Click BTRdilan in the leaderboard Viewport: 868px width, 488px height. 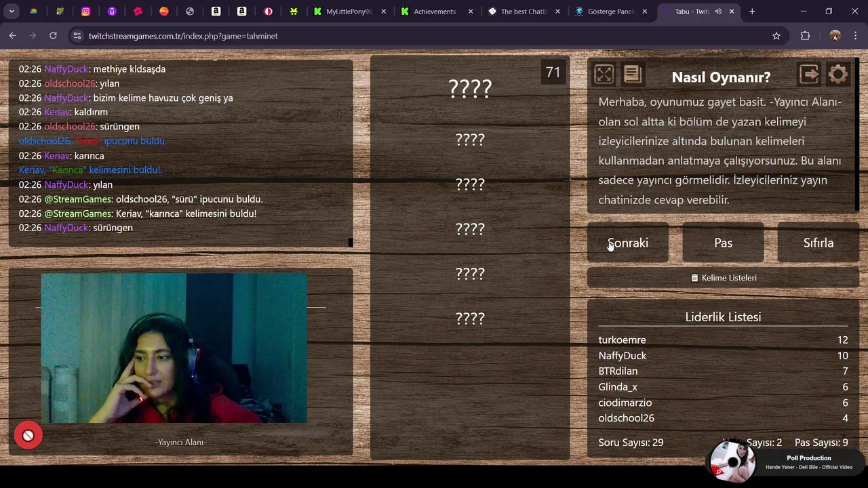[618, 371]
